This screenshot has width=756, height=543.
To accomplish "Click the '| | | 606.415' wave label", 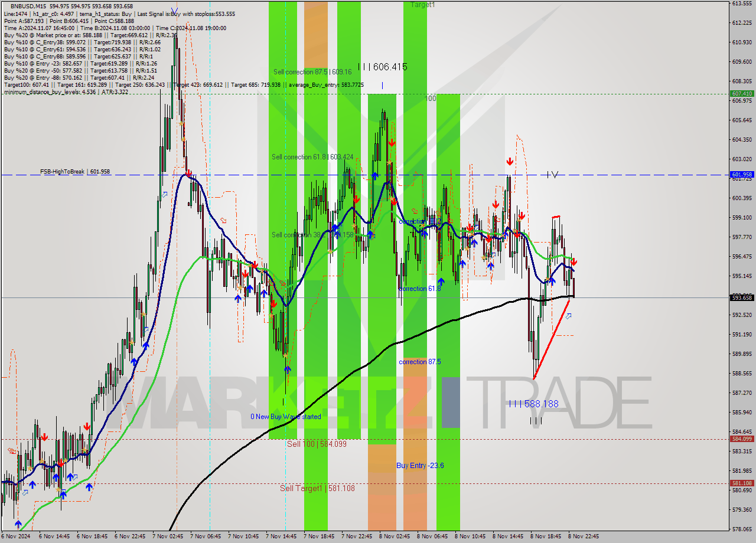I will point(383,67).
